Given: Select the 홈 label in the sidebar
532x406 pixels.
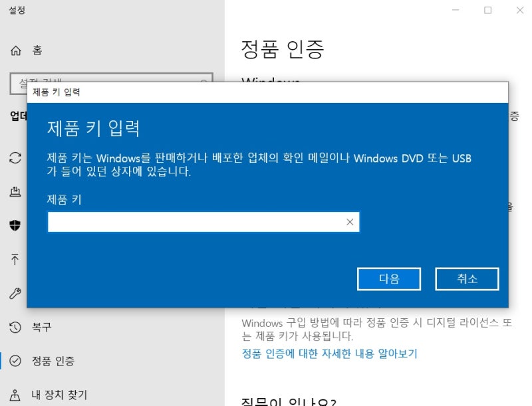Looking at the screenshot, I should pos(37,51).
